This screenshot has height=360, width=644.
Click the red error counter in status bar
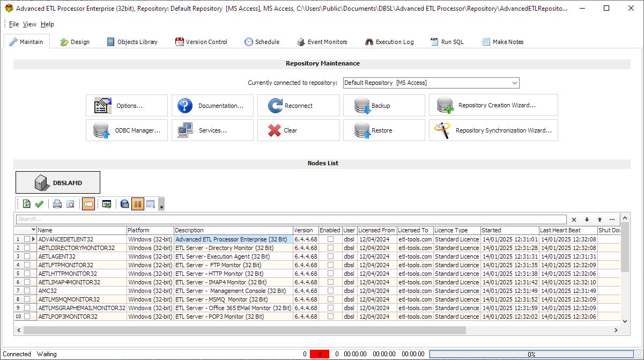click(x=319, y=354)
